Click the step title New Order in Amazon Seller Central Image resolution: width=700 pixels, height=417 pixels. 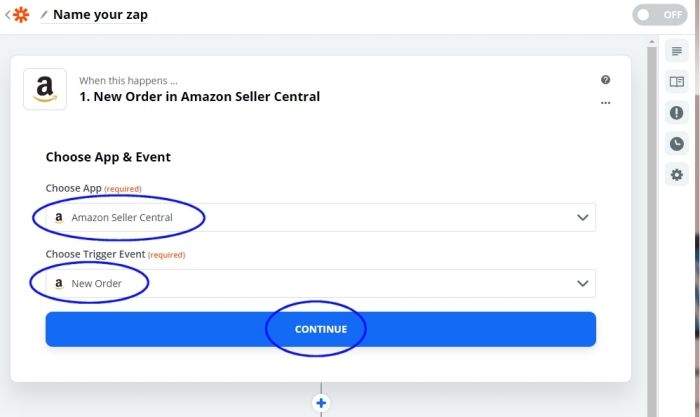click(200, 96)
